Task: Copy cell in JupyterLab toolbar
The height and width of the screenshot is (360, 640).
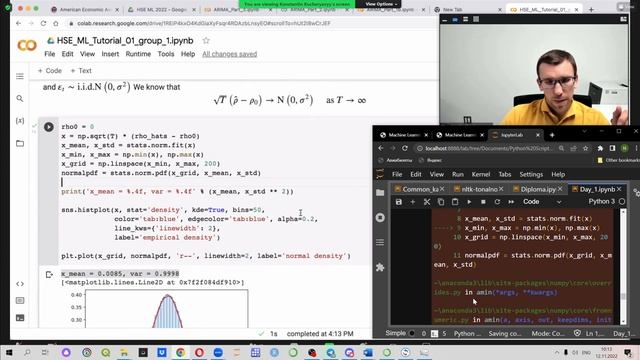Action: [x=441, y=202]
